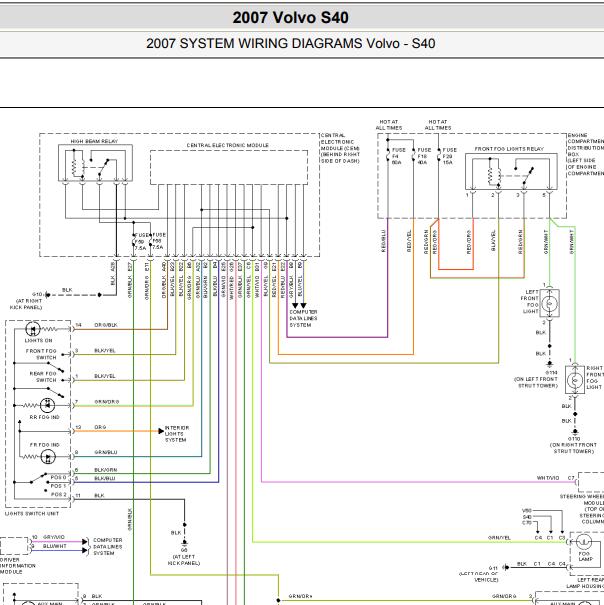Select the "CENTRAL ELECTRONIC MODULE" box label
Viewport: 604px width, 605px height.
click(x=228, y=145)
